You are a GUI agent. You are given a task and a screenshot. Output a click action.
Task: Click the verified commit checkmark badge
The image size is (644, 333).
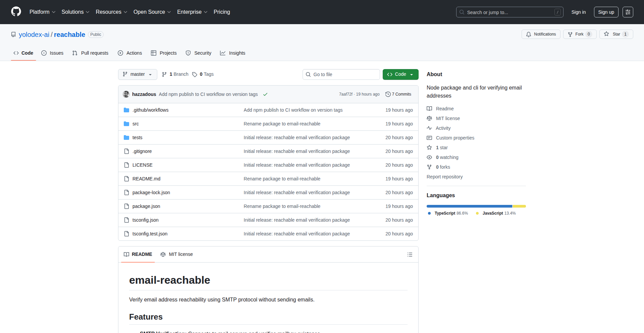(265, 94)
